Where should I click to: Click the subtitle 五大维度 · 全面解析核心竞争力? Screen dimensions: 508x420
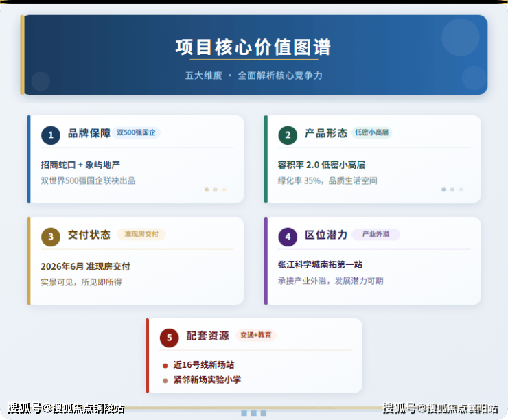[x=254, y=75]
